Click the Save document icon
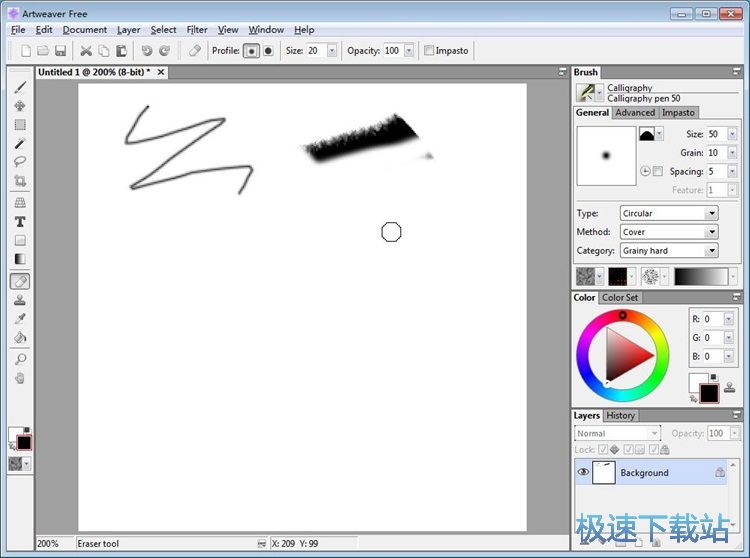The image size is (750, 558). (60, 51)
